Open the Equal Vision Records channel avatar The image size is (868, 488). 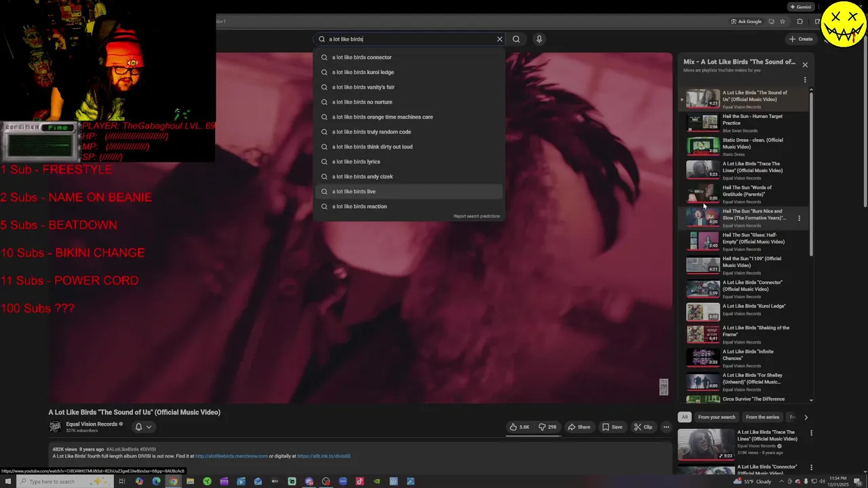[x=55, y=427]
